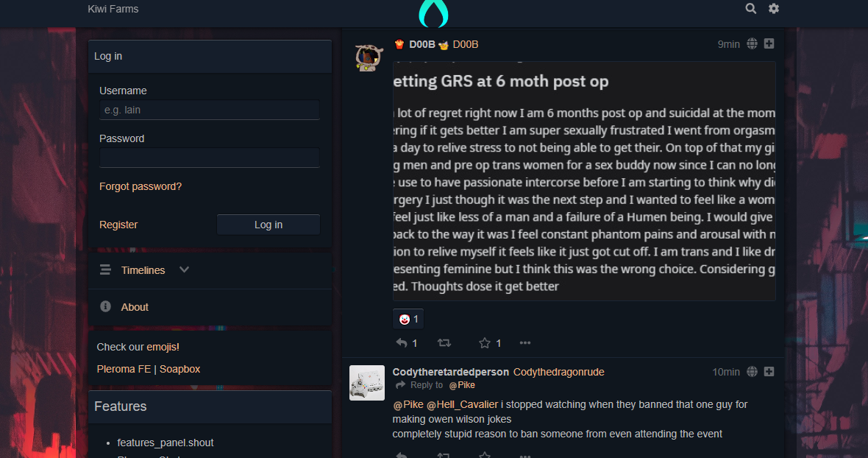The height and width of the screenshot is (458, 868).
Task: Open the Register link
Action: tap(118, 225)
